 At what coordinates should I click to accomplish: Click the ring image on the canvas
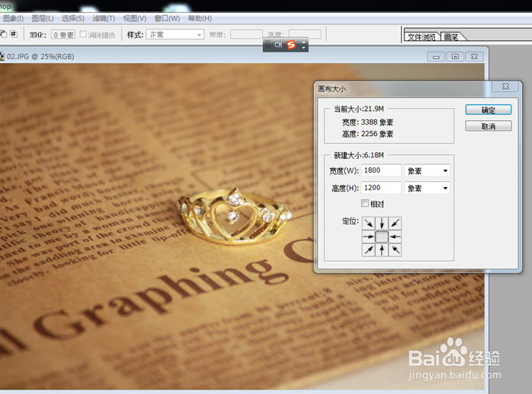[233, 216]
